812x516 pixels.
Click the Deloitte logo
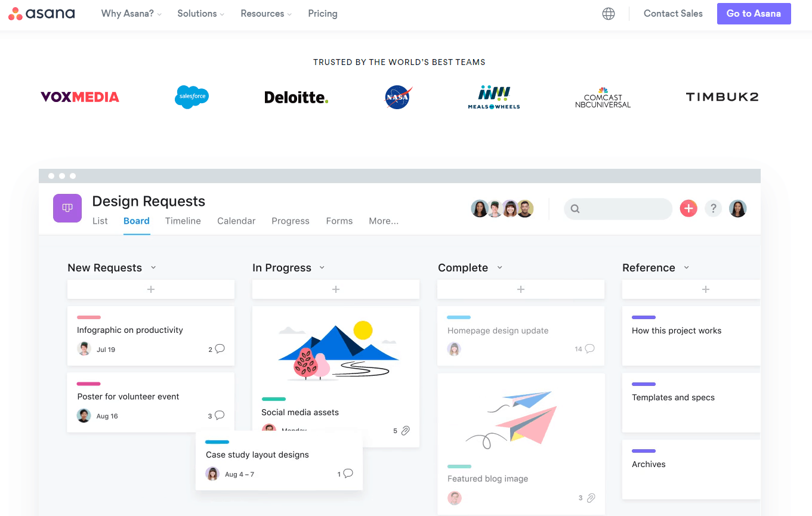(297, 97)
